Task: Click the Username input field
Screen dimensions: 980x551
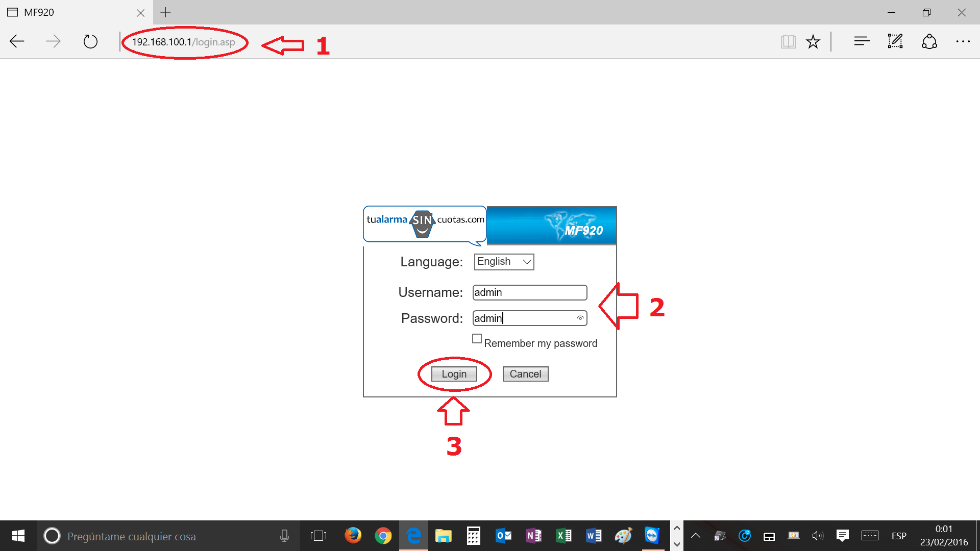Action: point(528,292)
